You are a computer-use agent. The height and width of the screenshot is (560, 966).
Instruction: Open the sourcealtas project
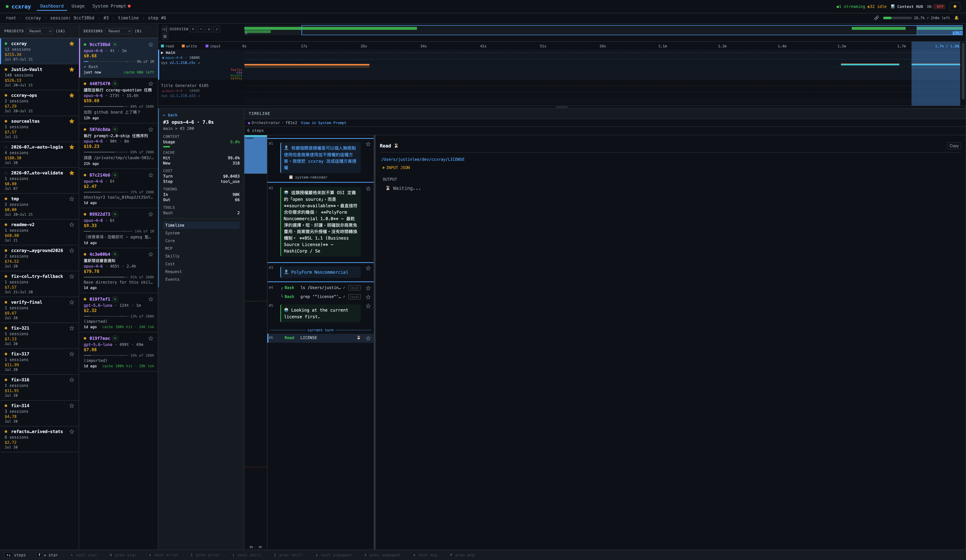(x=40, y=129)
